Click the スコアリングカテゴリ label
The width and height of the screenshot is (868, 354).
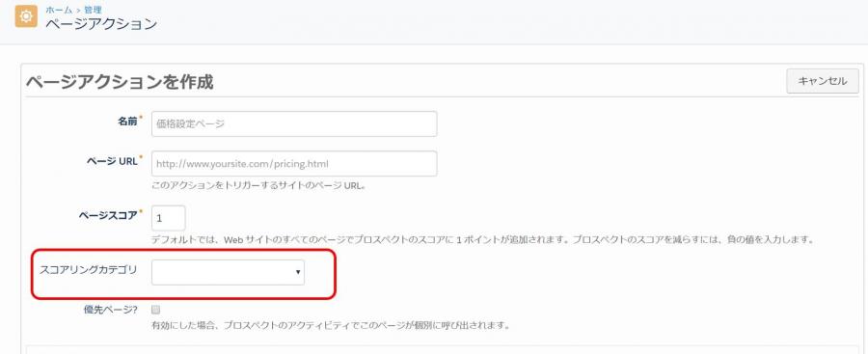pos(89,270)
